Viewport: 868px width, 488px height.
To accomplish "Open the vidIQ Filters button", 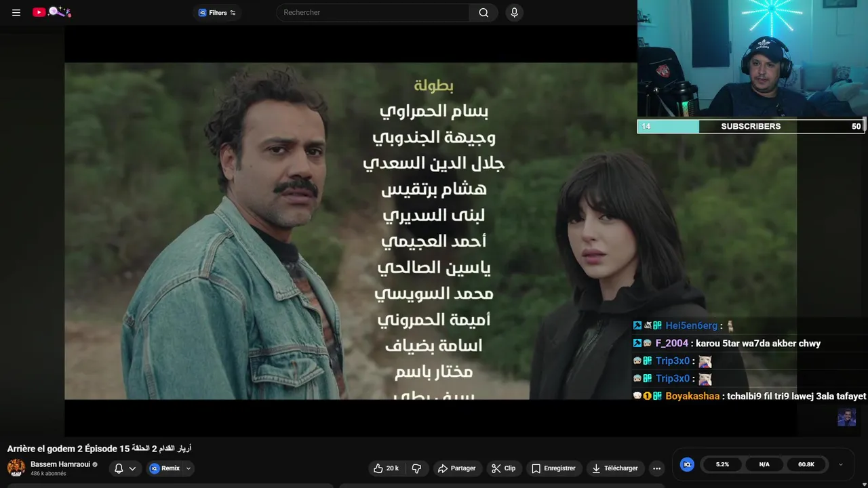I will [x=217, y=12].
